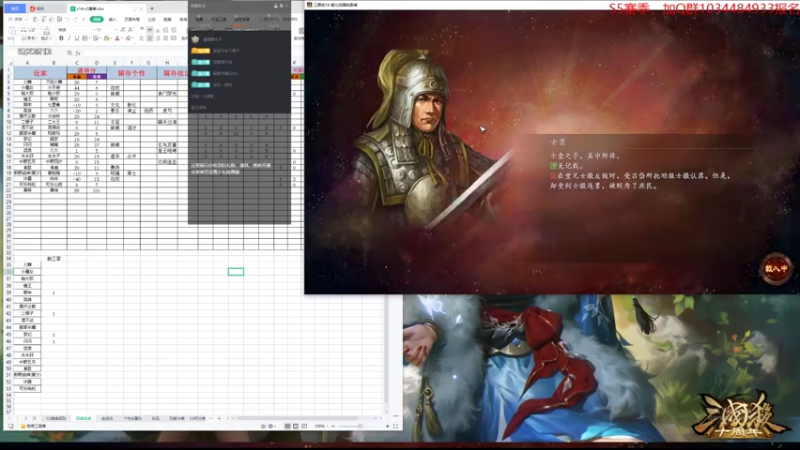Click the Redo arrow in quick toolbar
Viewport: 800px width, 450px height.
coord(76,19)
